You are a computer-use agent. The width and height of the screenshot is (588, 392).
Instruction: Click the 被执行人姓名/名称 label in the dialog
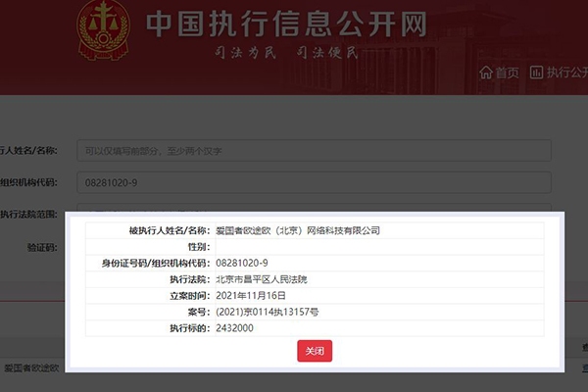pos(170,230)
